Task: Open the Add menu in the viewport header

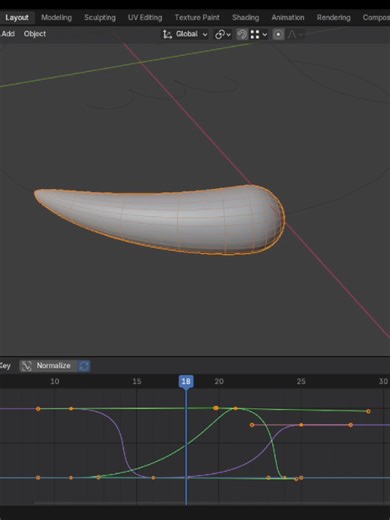Action: tap(8, 34)
